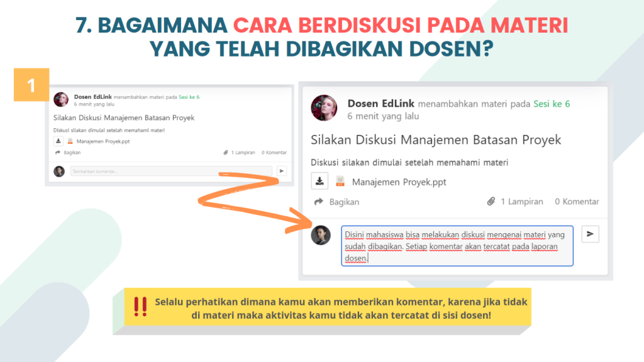Click the PPT file icon in the small card

click(70, 141)
